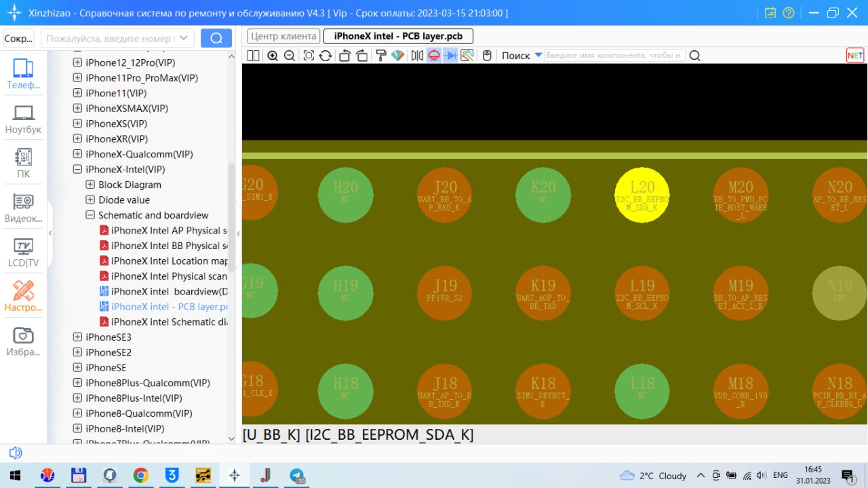Click the mouse settings toolbar icon

pos(487,56)
